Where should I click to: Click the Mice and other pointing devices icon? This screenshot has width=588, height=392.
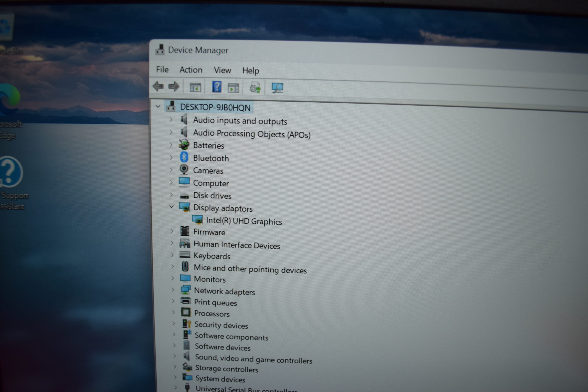(185, 266)
